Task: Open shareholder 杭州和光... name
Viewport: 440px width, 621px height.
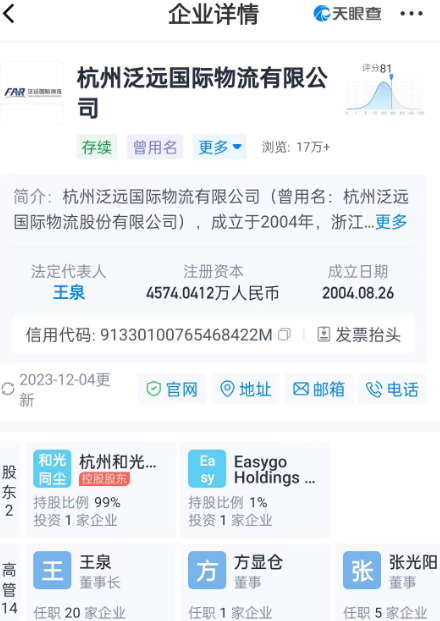Action: coord(118,461)
